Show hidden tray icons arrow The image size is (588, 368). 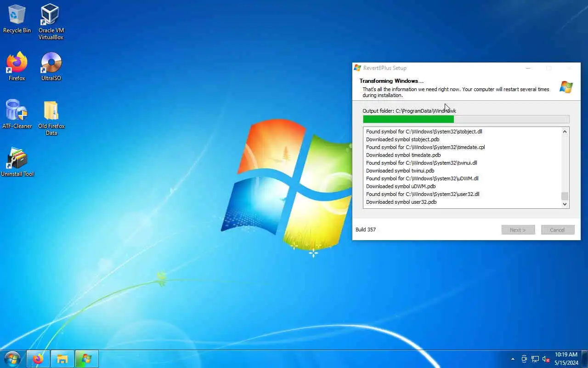[x=513, y=359]
